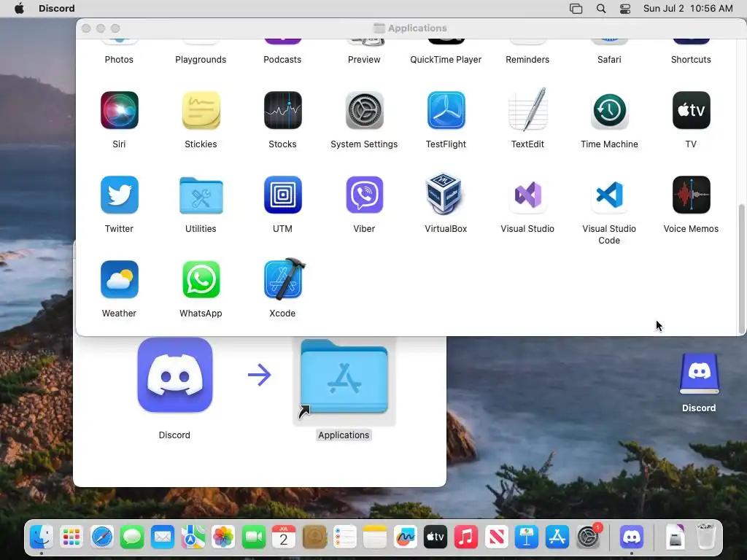Viewport: 747px width, 560px height.
Task: Open Calendar from the Dock
Action: tap(284, 537)
